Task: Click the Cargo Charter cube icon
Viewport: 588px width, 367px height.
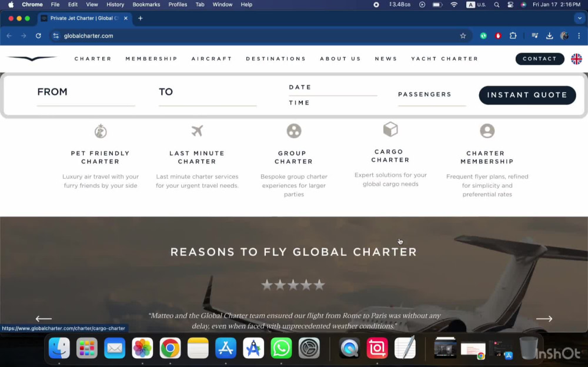Action: tap(390, 129)
